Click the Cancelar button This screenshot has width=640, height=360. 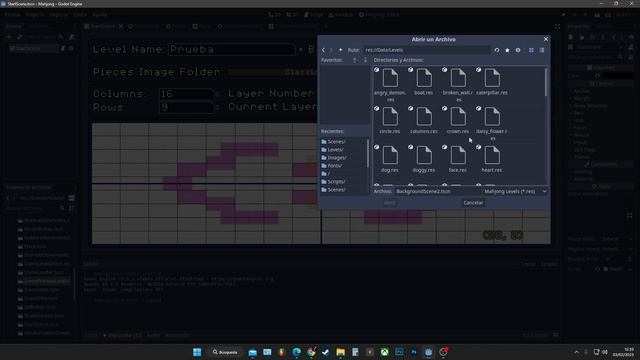point(473,203)
